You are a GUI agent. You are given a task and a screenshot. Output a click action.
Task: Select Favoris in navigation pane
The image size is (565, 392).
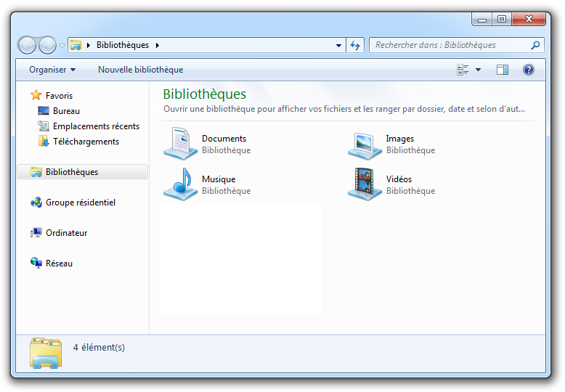point(59,96)
